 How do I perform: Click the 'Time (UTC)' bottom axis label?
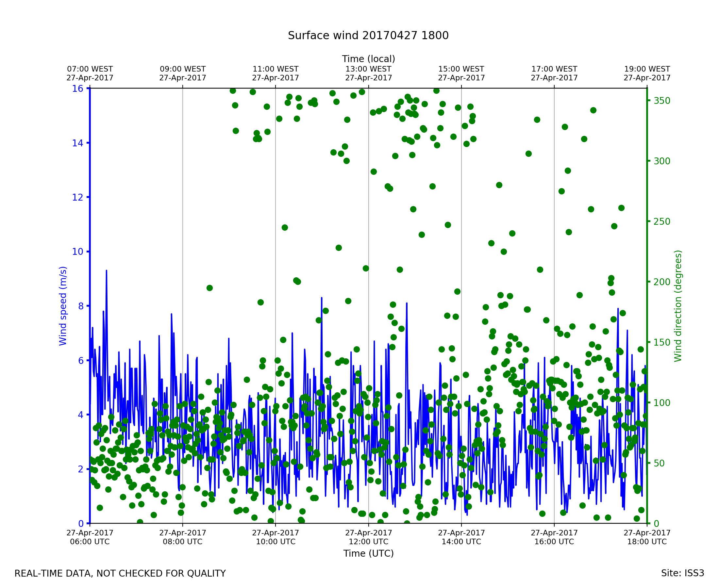click(368, 553)
